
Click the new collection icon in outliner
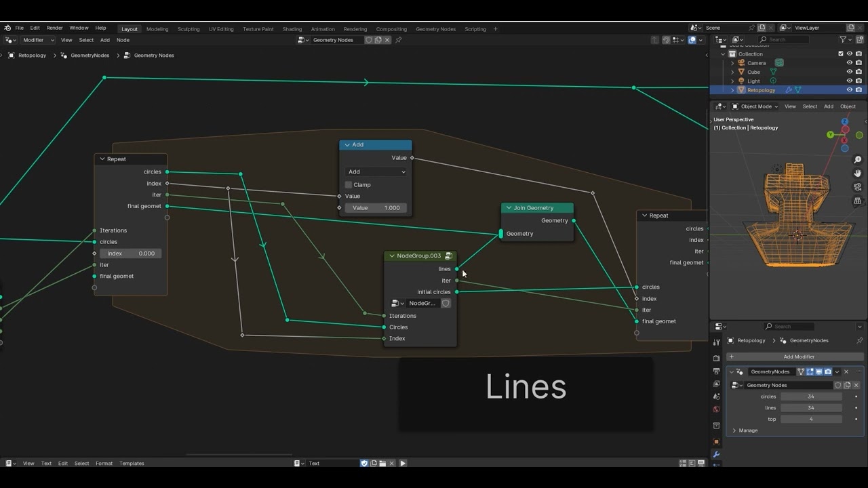pyautogui.click(x=861, y=39)
